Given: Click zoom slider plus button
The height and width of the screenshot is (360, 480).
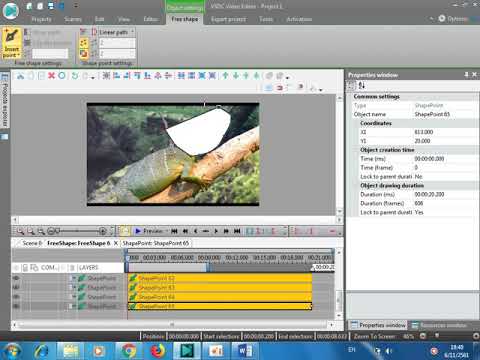Looking at the screenshot, I should tap(102, 231).
